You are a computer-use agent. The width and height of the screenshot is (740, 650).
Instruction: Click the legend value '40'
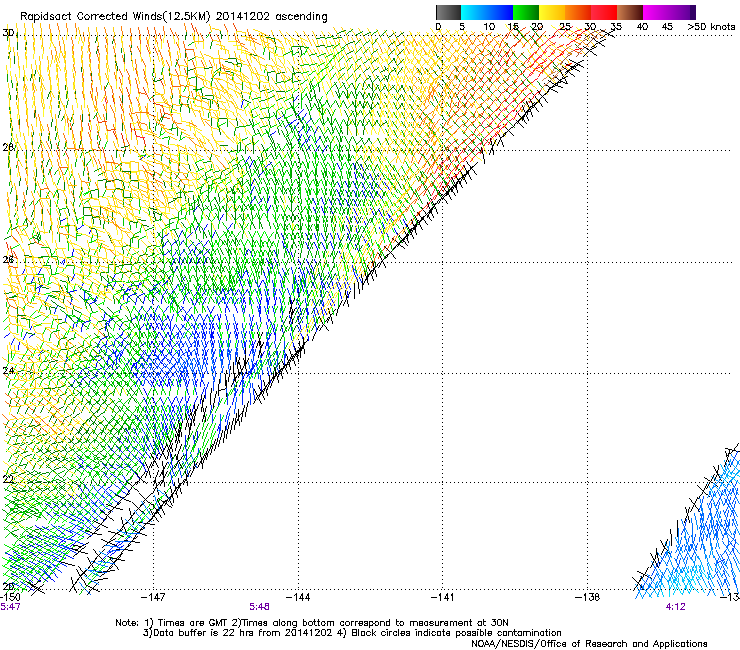click(642, 27)
